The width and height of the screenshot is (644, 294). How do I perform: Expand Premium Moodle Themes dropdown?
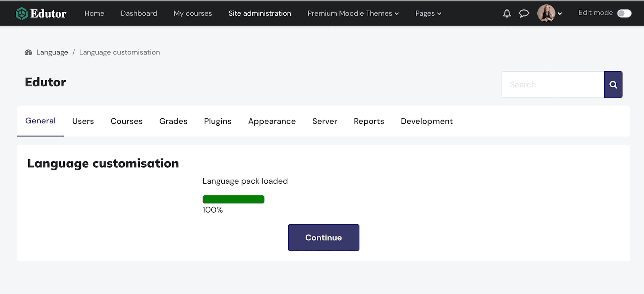pyautogui.click(x=353, y=13)
